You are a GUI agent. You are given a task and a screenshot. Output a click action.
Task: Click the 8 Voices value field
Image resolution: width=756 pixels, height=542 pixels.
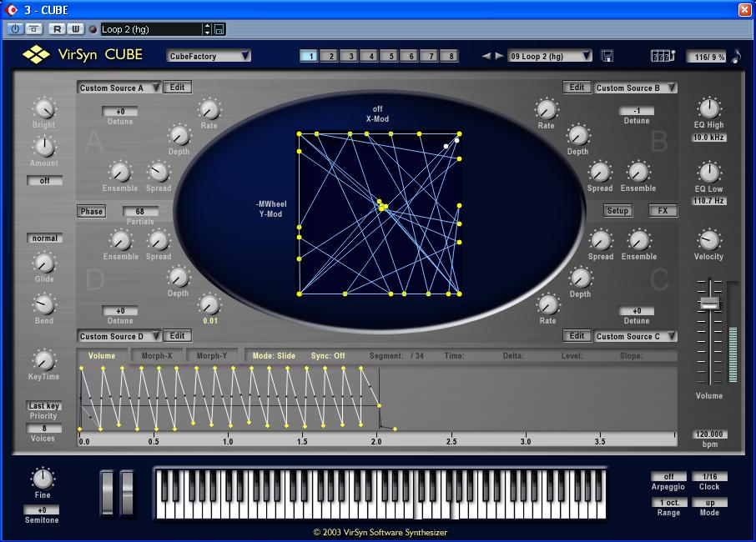pyautogui.click(x=44, y=429)
